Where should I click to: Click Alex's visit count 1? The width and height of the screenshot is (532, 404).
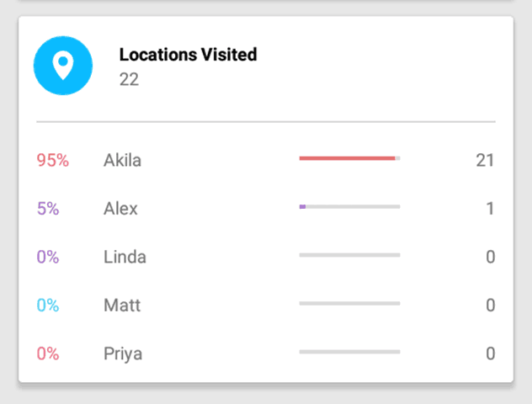490,209
